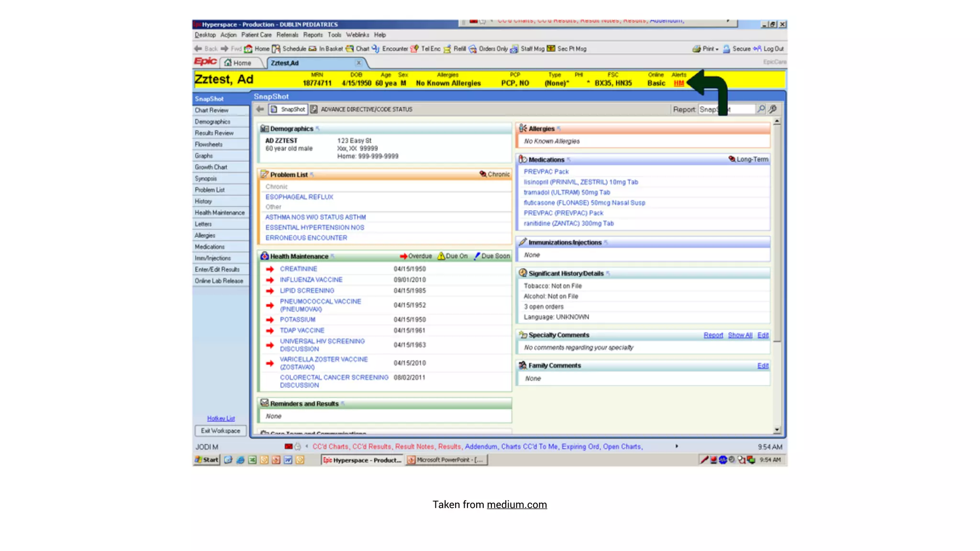Image resolution: width=980 pixels, height=551 pixels.
Task: Click the Windows Start button
Action: tap(207, 460)
